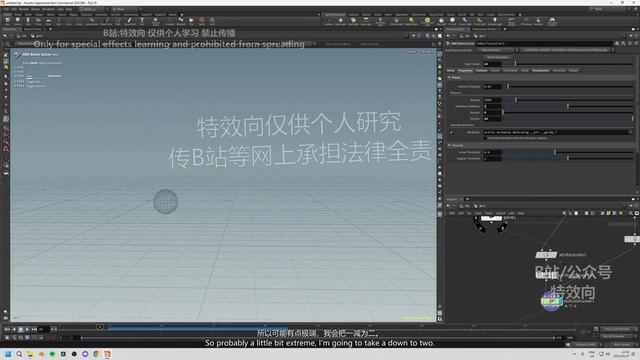Add a Camera from the lights shelf
The width and height of the screenshot is (640, 360).
pyautogui.click(x=329, y=20)
